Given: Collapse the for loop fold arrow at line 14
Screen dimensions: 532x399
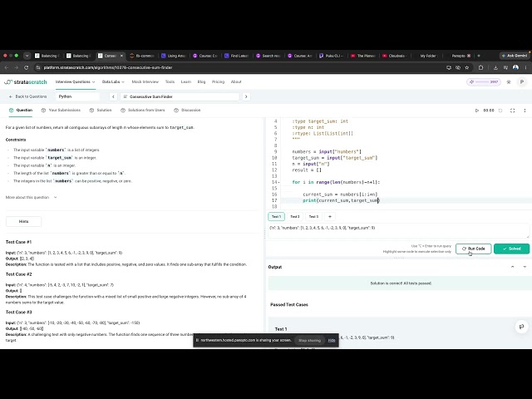Looking at the screenshot, I should 279,183.
